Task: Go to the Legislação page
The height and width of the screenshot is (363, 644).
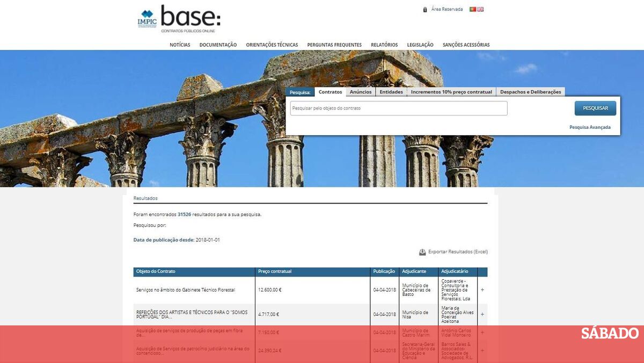Action: 420,45
